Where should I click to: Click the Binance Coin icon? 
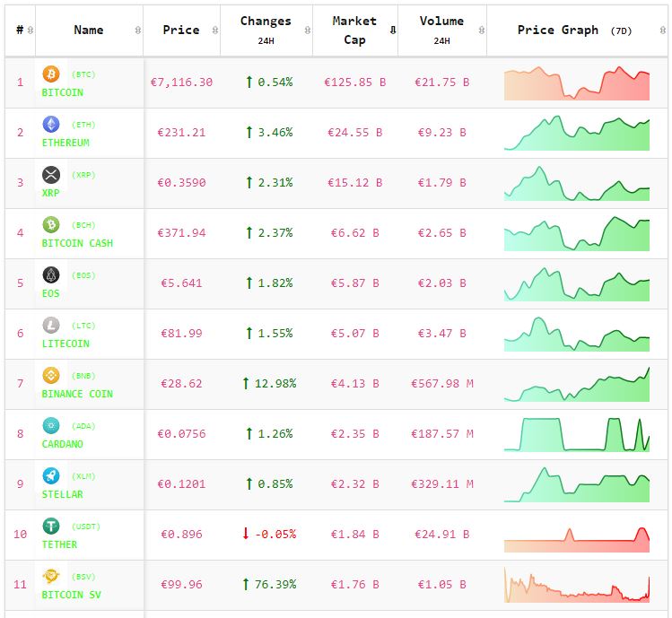pos(51,376)
